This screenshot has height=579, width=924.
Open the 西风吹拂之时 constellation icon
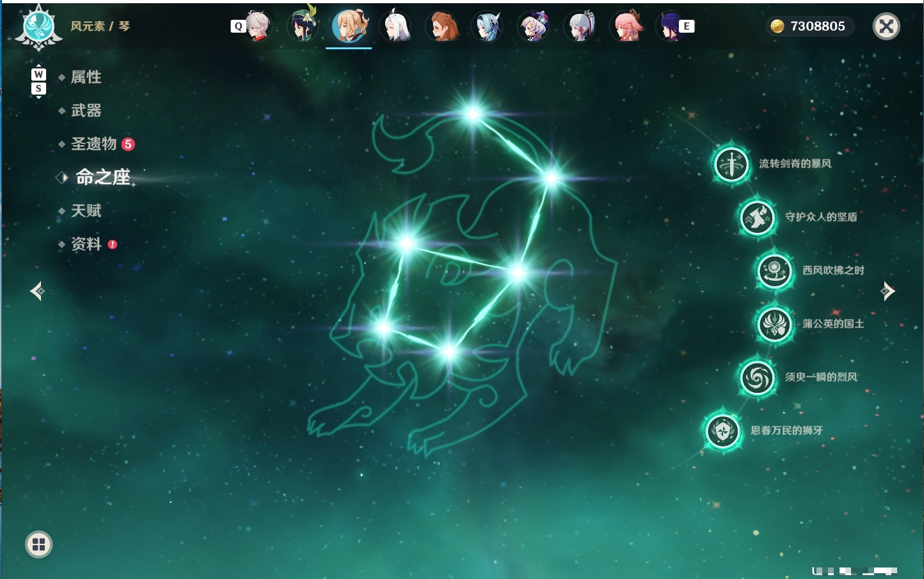click(775, 271)
